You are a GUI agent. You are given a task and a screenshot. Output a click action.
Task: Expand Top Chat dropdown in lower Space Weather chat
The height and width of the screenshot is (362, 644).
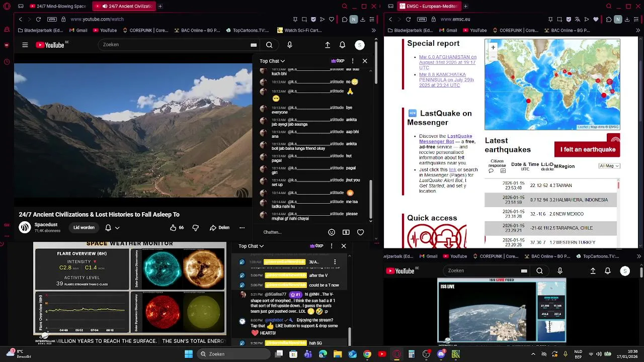coord(251,246)
